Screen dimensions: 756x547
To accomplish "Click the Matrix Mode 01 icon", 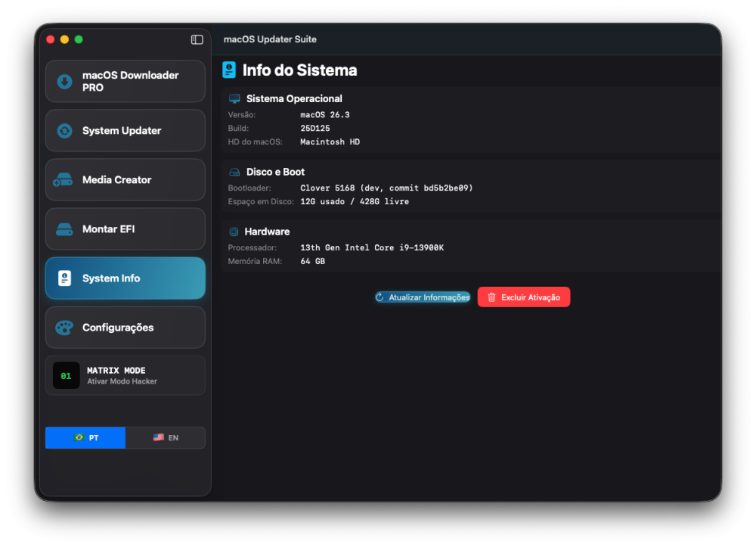I will click(66, 376).
